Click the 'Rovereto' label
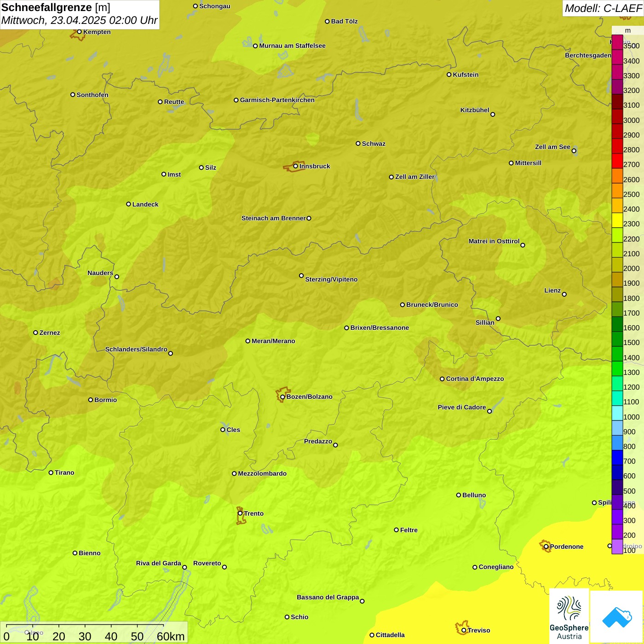 coord(207,563)
